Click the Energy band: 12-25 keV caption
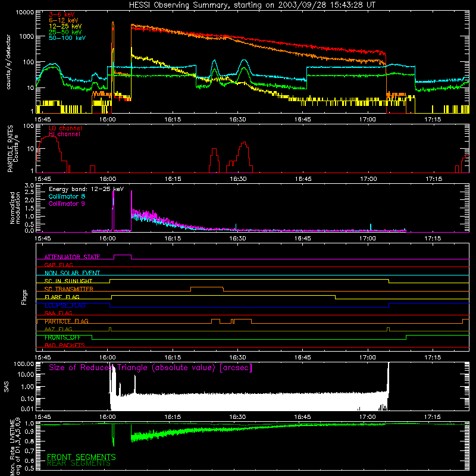This screenshot has height=476, width=476. click(x=86, y=189)
